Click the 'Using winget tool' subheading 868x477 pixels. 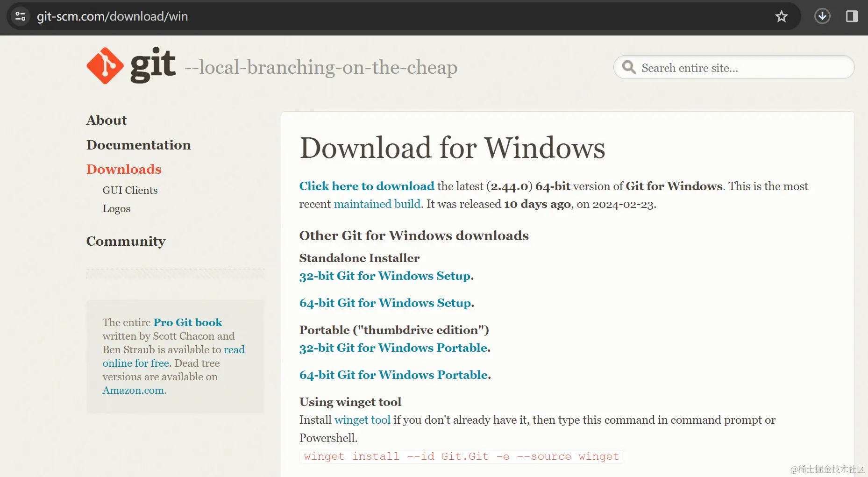(x=350, y=402)
